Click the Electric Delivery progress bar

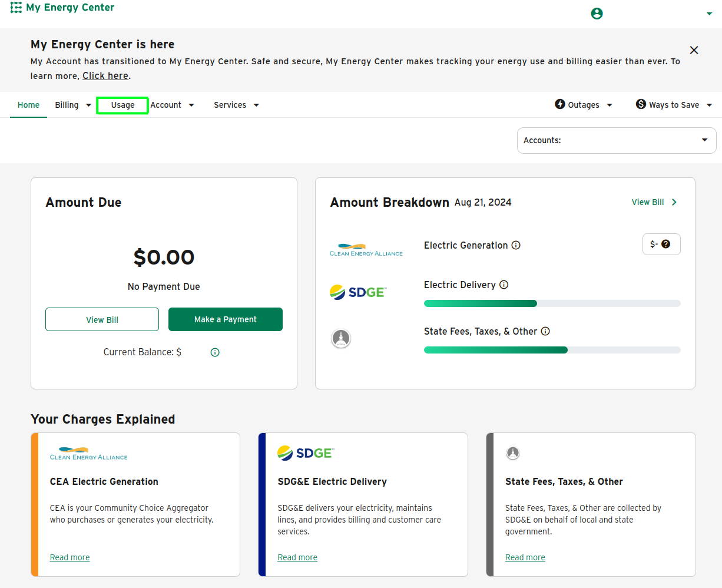click(x=552, y=303)
